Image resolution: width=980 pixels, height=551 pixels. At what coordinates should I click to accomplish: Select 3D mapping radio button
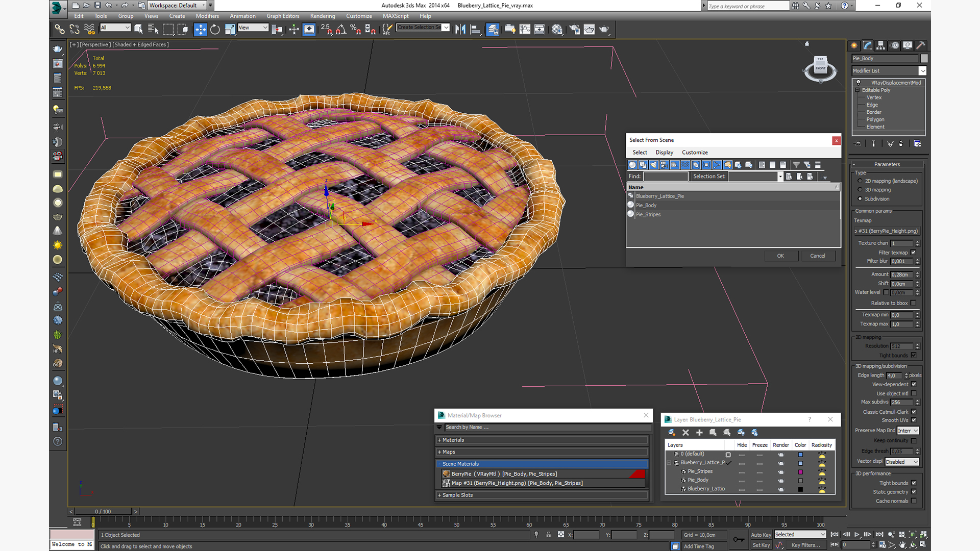tap(860, 190)
